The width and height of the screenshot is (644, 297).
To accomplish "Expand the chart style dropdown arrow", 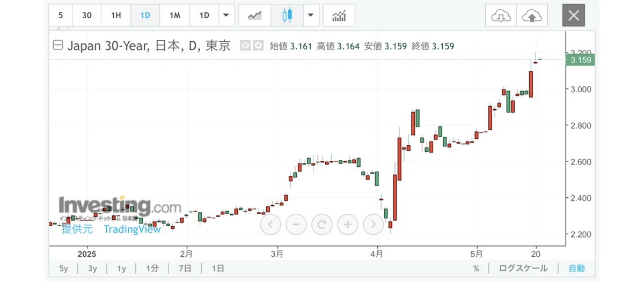I will tap(311, 15).
